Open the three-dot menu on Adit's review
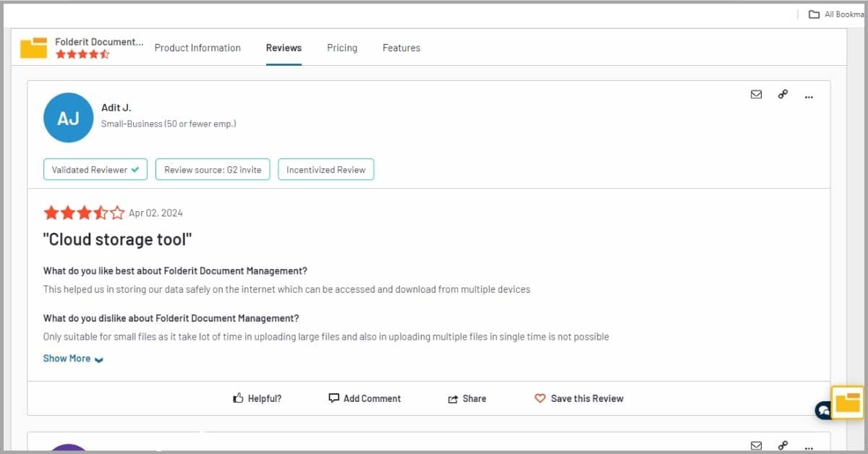 [809, 95]
